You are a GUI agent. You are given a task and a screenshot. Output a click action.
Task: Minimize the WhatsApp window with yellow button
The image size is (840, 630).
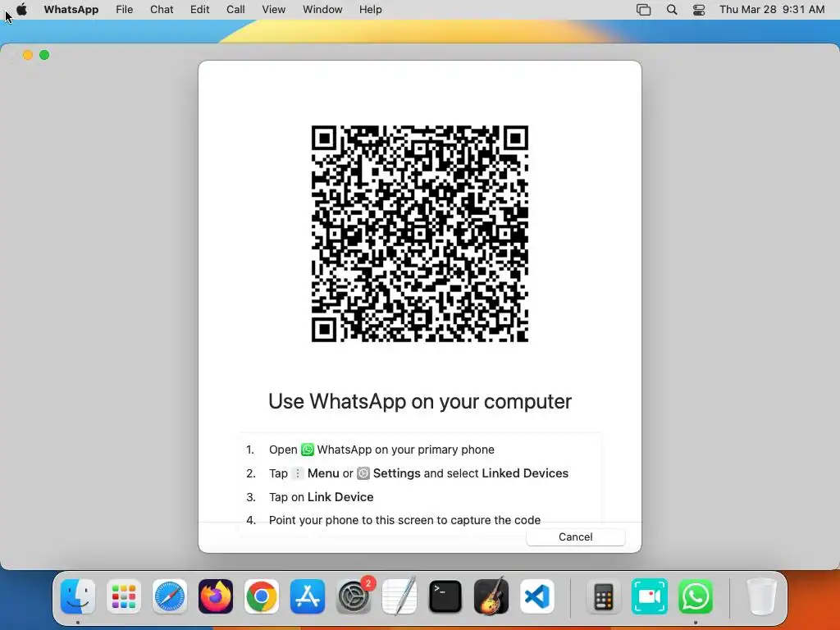click(28, 55)
